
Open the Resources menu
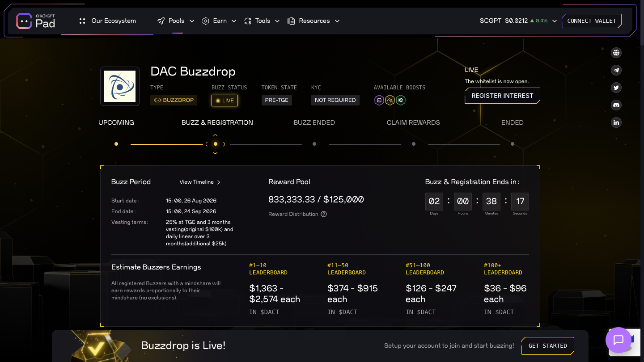click(x=314, y=21)
